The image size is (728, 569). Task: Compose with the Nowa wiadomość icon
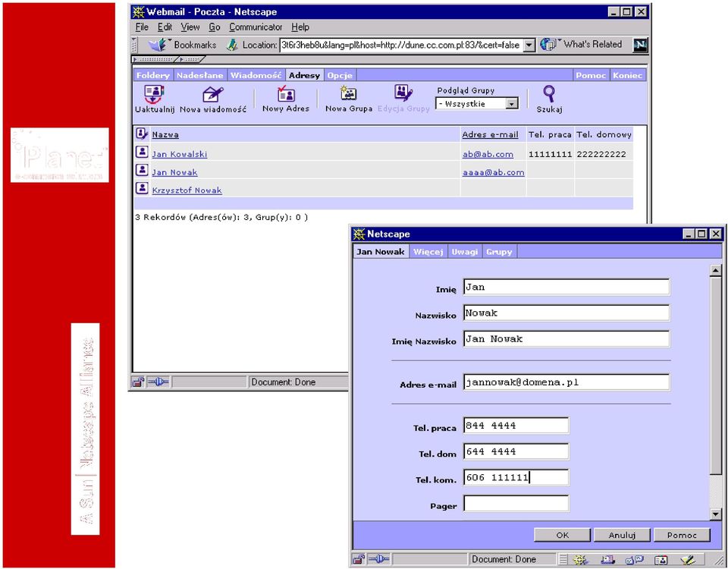pos(212,94)
